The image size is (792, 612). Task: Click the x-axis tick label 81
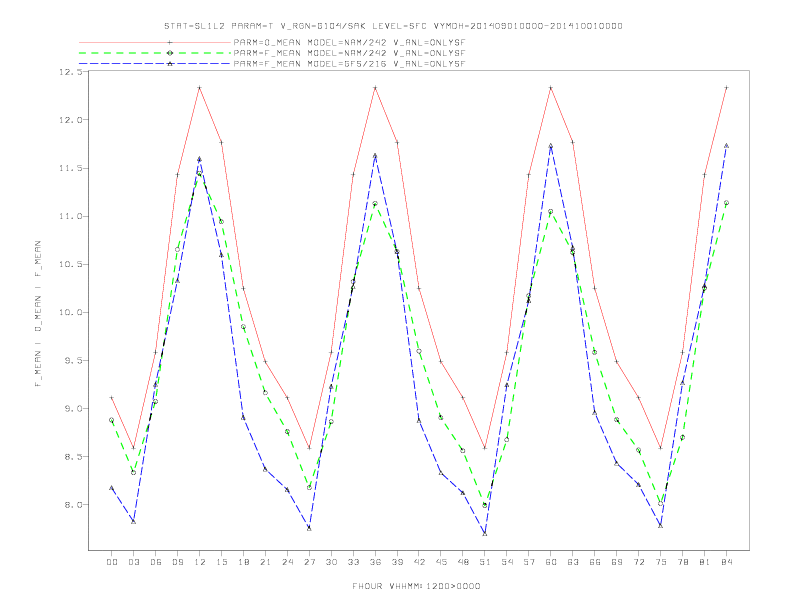tap(705, 562)
